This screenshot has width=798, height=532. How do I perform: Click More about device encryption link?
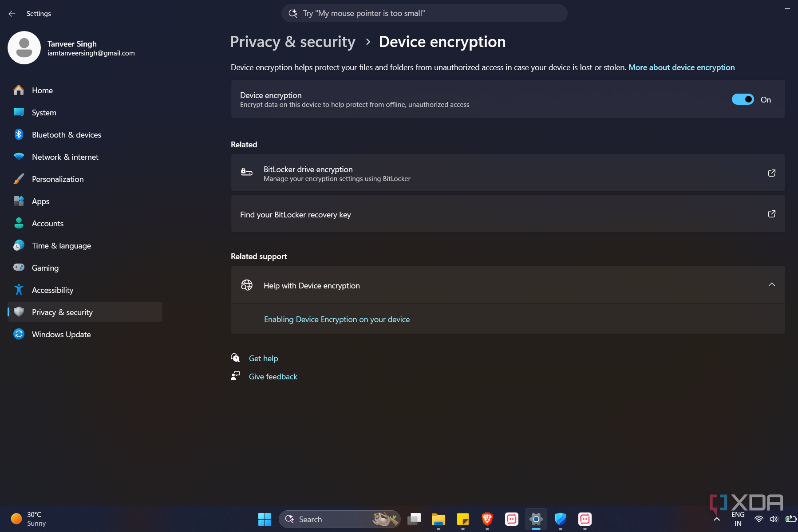[x=681, y=67]
